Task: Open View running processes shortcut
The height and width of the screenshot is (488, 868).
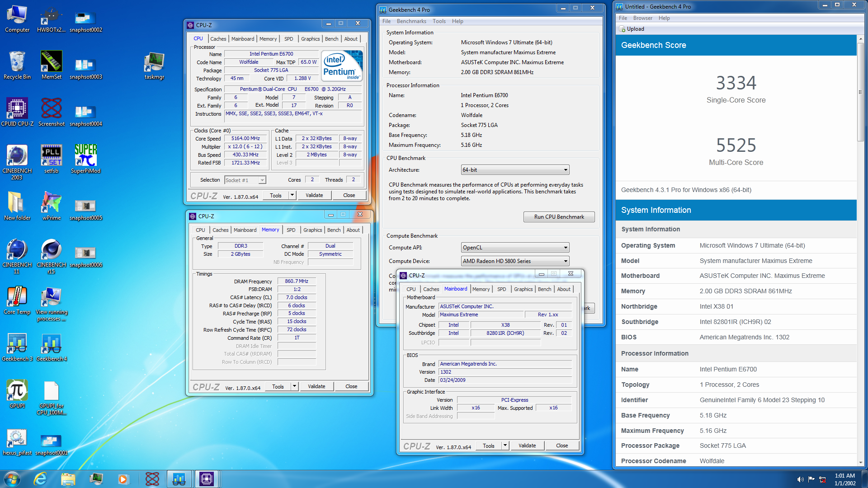Action: pos(51,304)
